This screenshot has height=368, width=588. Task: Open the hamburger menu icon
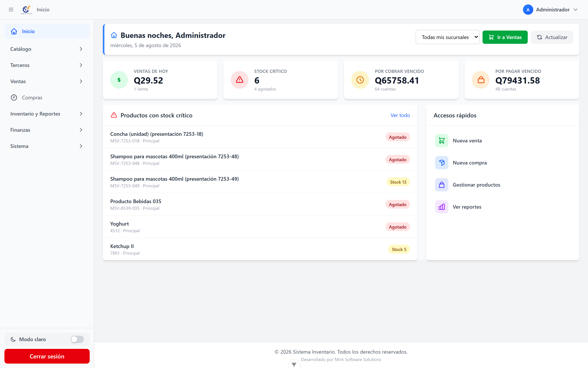(x=11, y=10)
